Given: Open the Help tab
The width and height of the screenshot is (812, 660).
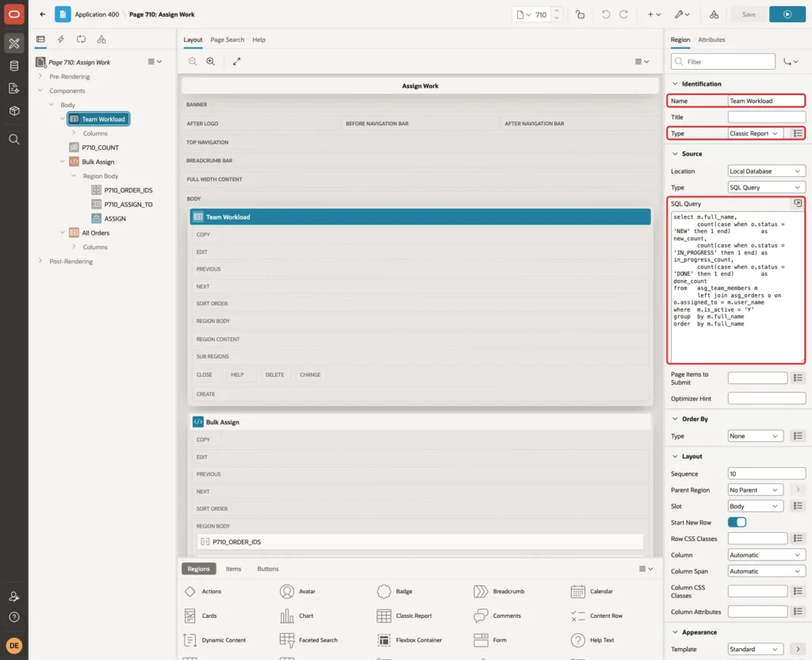Looking at the screenshot, I should coord(259,40).
